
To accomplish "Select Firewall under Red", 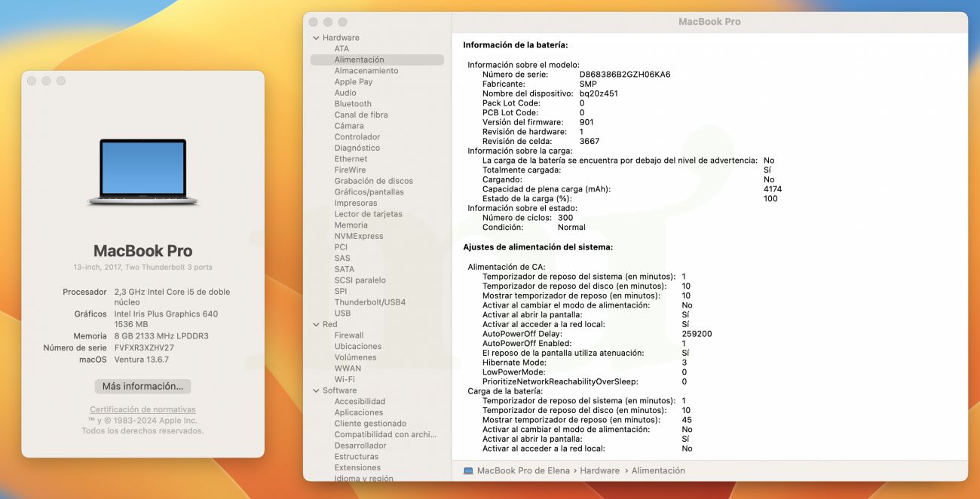I will [349, 335].
